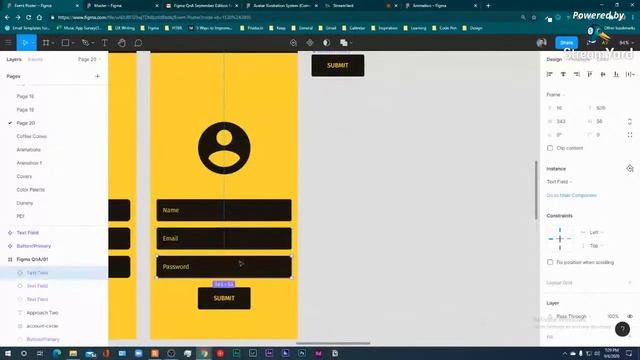Toggle the Clip content checkbox

pos(550,148)
